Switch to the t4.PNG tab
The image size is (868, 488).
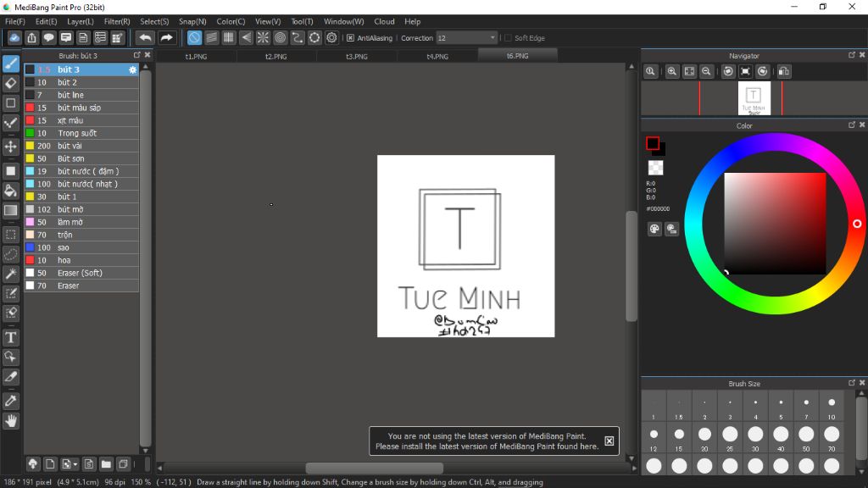pyautogui.click(x=437, y=56)
